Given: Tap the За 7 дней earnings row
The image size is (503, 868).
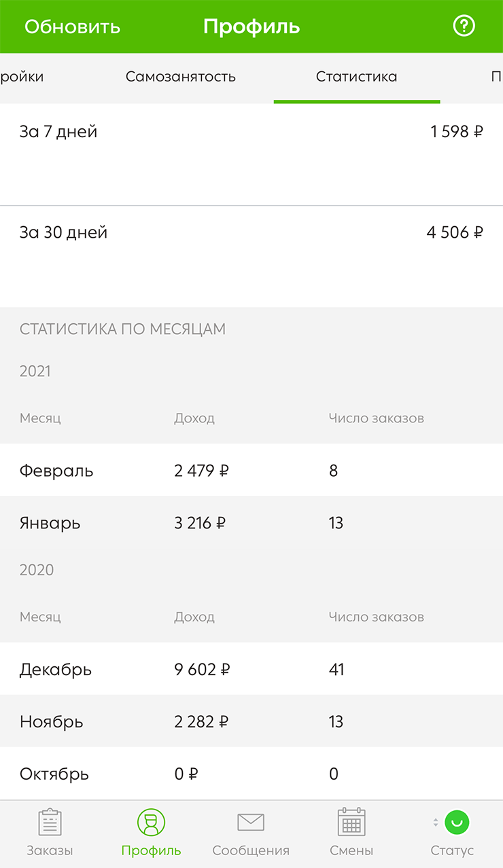Looking at the screenshot, I should click(x=251, y=132).
